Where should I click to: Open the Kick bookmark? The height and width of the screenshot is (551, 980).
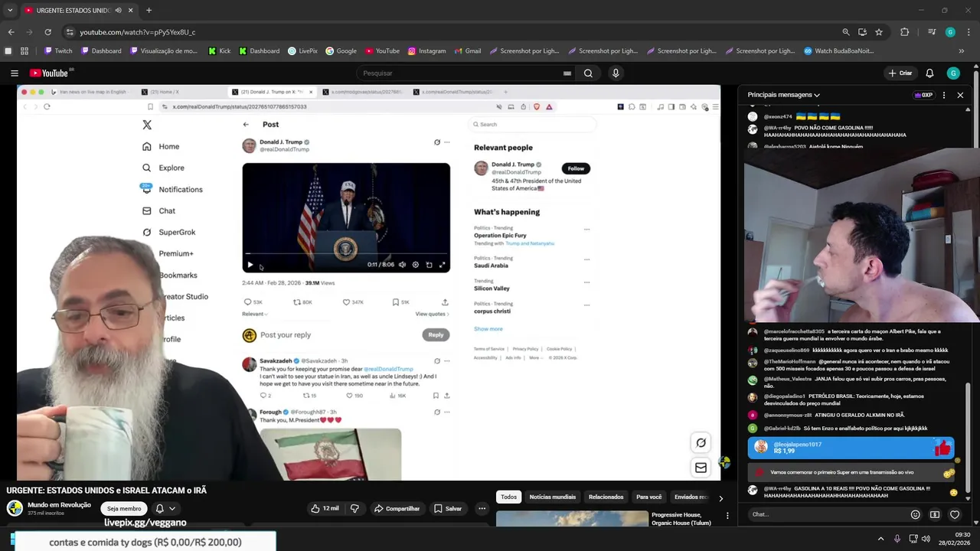(x=219, y=51)
